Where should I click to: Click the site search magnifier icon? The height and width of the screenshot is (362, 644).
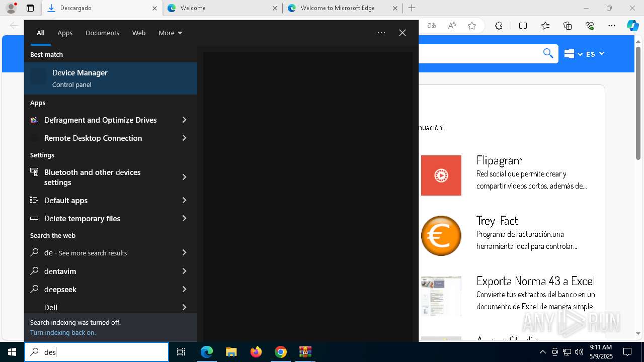(548, 53)
